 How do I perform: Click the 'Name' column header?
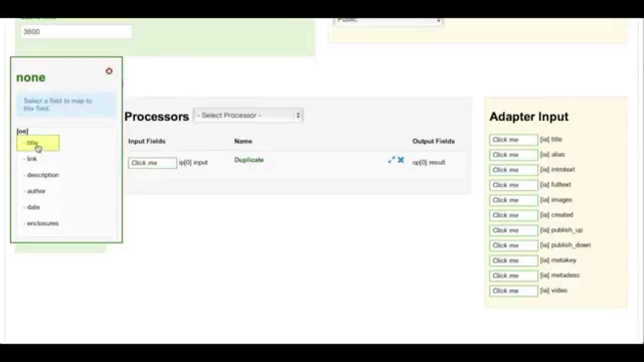[x=243, y=141]
